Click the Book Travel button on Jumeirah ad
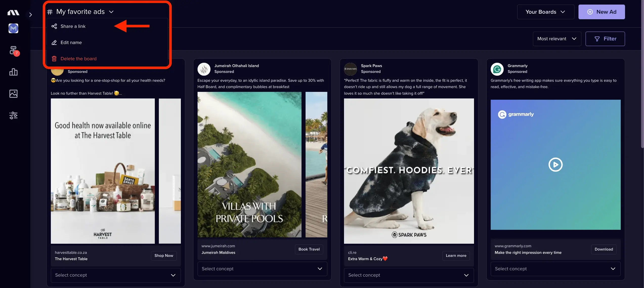 point(309,249)
